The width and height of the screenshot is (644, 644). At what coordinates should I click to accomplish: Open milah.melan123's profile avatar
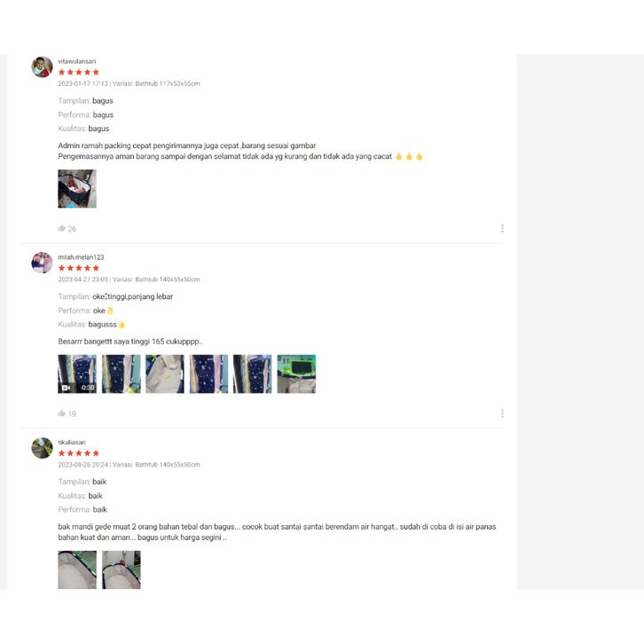pyautogui.click(x=42, y=263)
